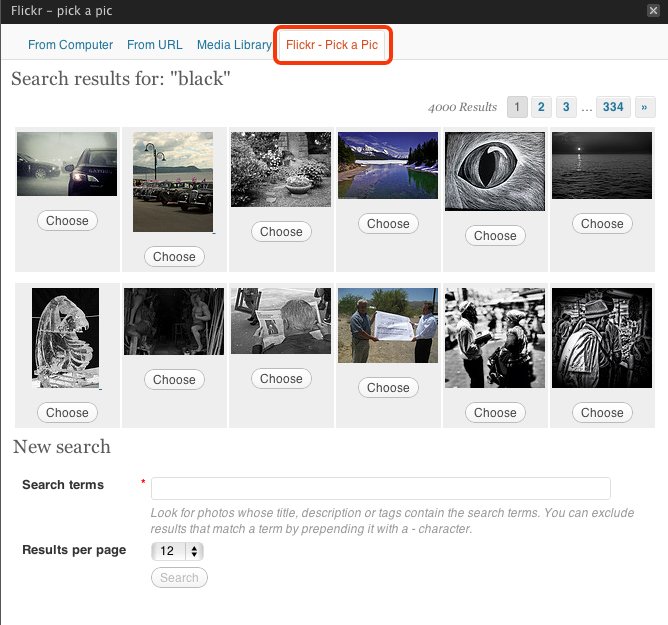The image size is (668, 625).
Task: Open the newspaper reader thumbnail
Action: click(281, 321)
